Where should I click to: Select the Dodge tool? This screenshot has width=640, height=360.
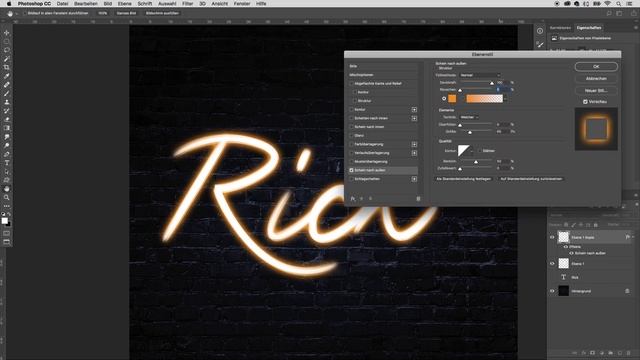tap(7, 146)
